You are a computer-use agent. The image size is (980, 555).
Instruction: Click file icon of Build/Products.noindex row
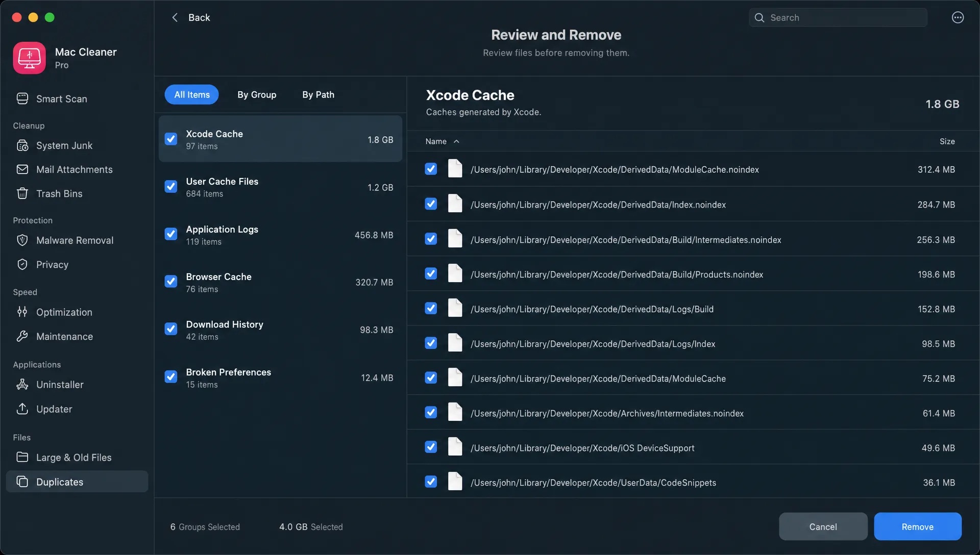455,273
